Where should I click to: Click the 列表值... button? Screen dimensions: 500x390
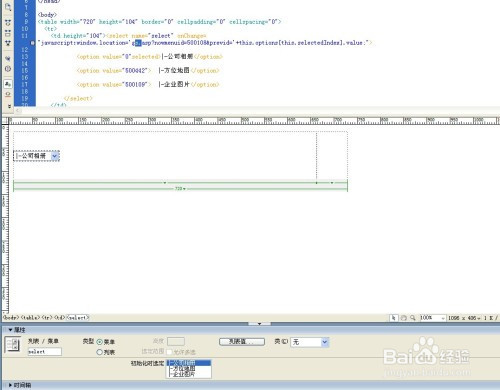242,342
